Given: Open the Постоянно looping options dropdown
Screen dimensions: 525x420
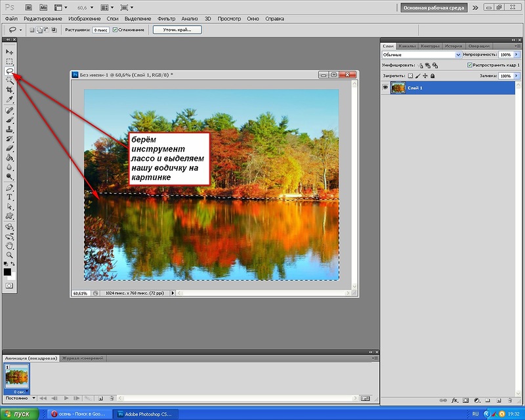Looking at the screenshot, I should tap(20, 398).
